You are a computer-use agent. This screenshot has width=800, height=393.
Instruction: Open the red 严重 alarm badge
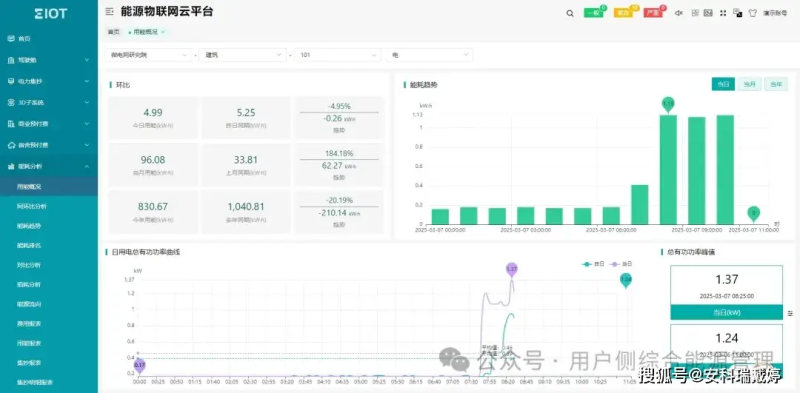[x=653, y=13]
